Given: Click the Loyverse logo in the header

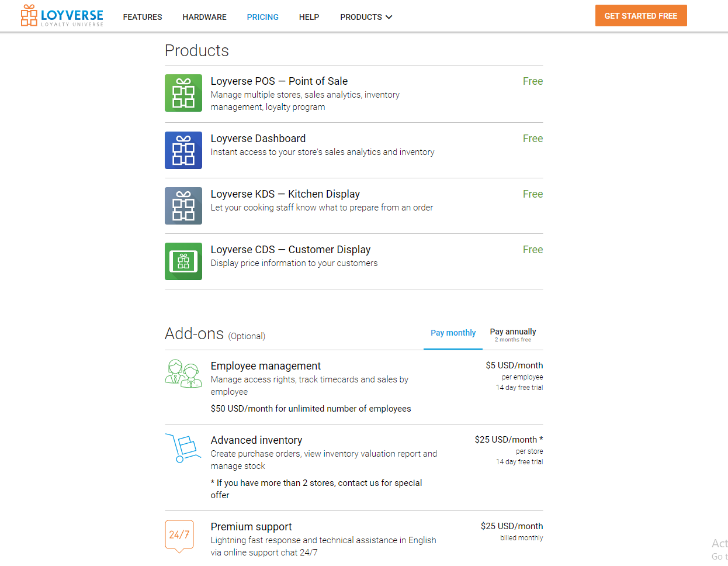Looking at the screenshot, I should pyautogui.click(x=62, y=16).
